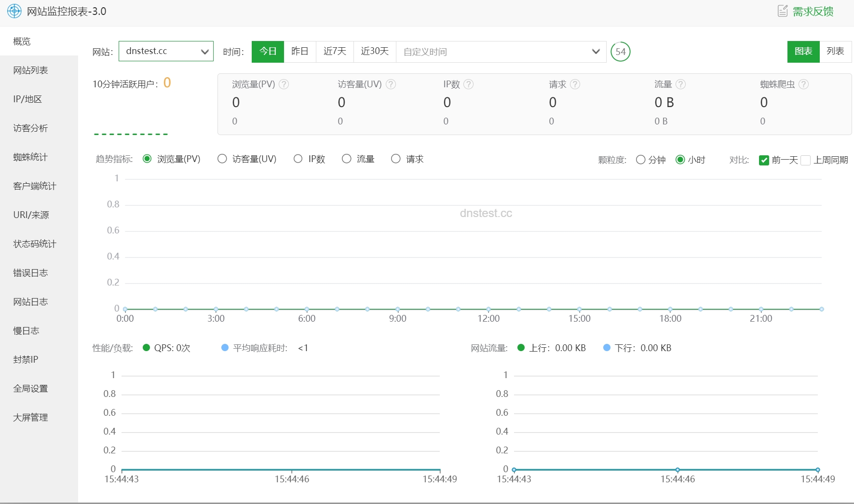Viewport: 854px width, 504px height.
Task: Enable the 上周同期 comparison checkbox
Action: (x=805, y=160)
